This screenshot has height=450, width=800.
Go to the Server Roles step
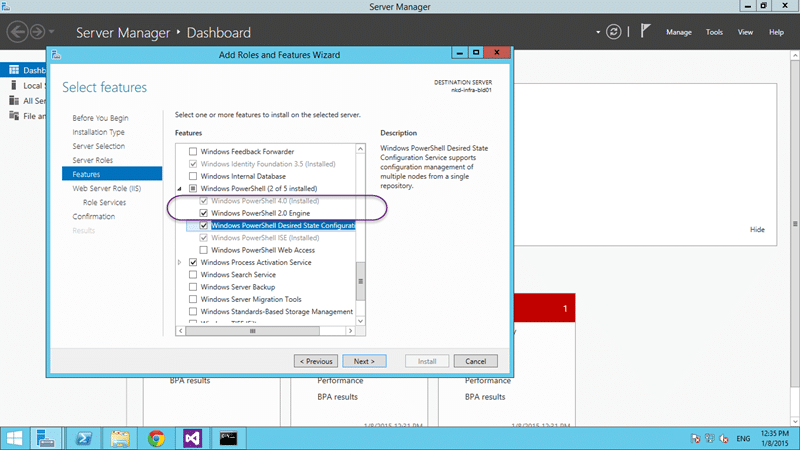coord(92,160)
